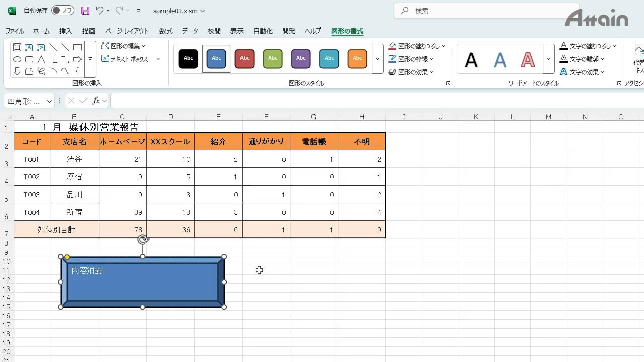
Task: Click the fx insert function icon
Action: (x=96, y=101)
